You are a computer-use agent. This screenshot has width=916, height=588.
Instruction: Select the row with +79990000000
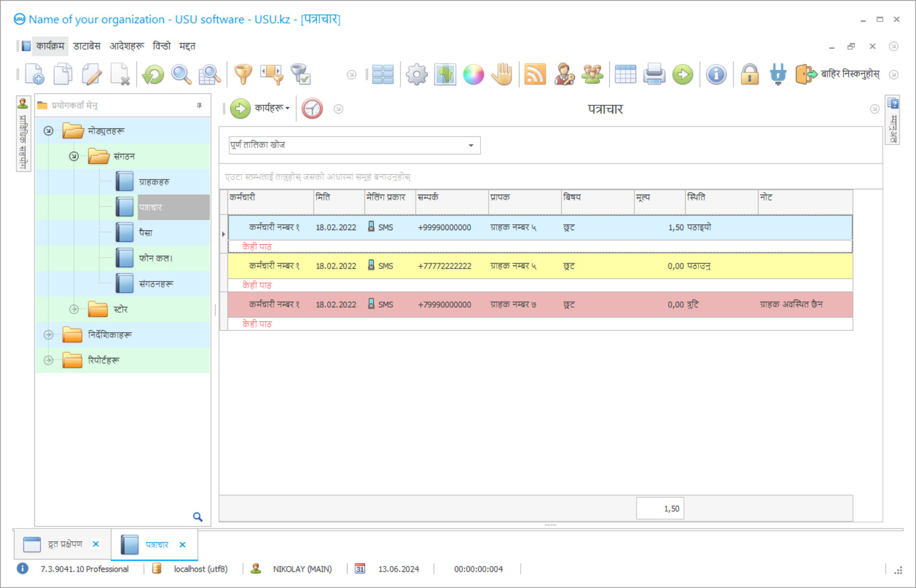point(540,304)
